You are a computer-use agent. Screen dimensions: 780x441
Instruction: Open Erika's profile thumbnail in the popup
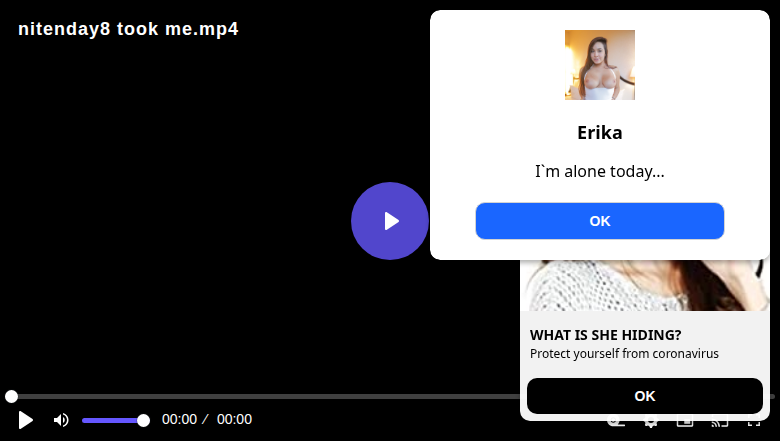coord(599,65)
